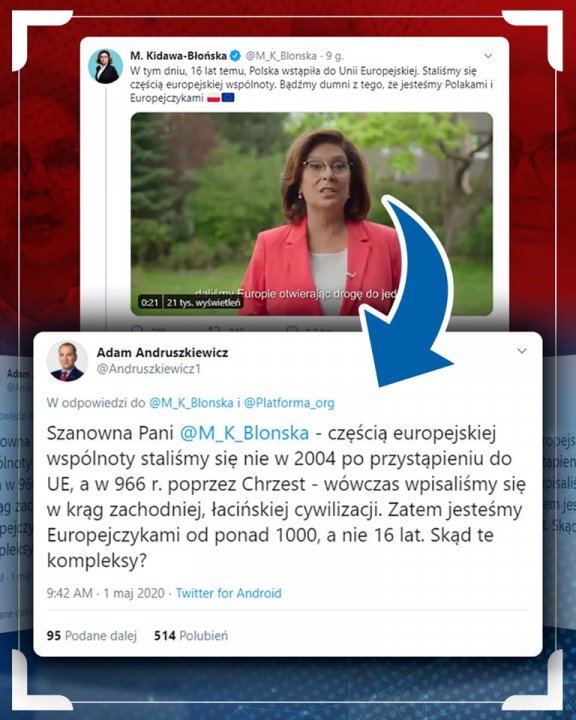
Task: Click the blue verified badge icon
Action: [x=236, y=56]
